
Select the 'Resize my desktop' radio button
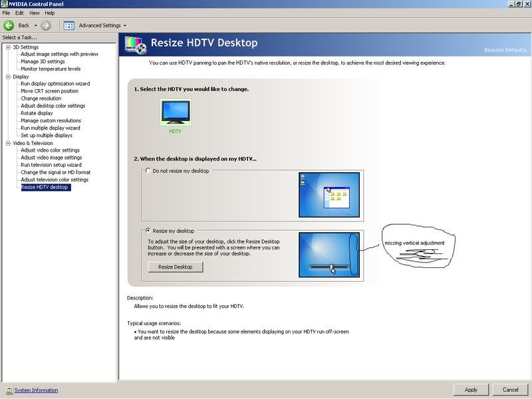148,231
